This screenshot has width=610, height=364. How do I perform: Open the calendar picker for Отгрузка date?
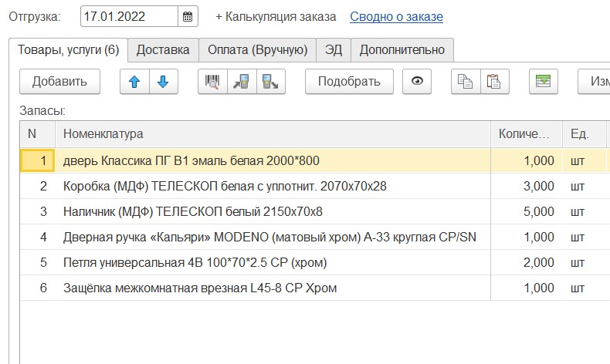pos(188,16)
